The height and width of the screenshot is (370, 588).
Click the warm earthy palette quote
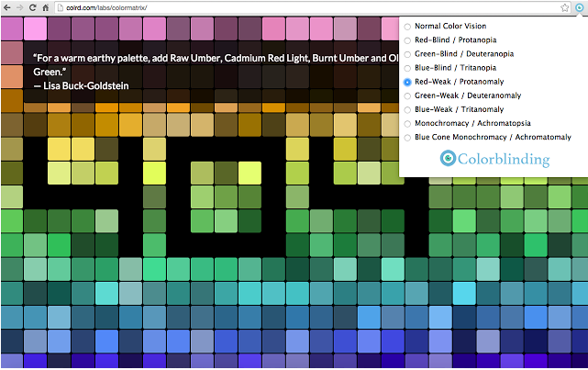point(216,65)
